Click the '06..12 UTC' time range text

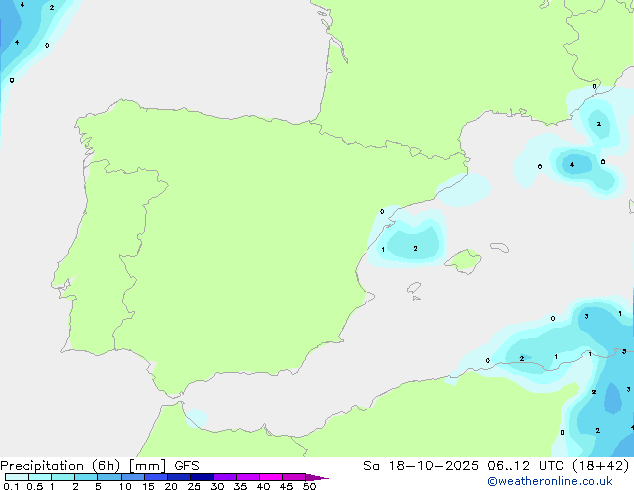(527, 466)
